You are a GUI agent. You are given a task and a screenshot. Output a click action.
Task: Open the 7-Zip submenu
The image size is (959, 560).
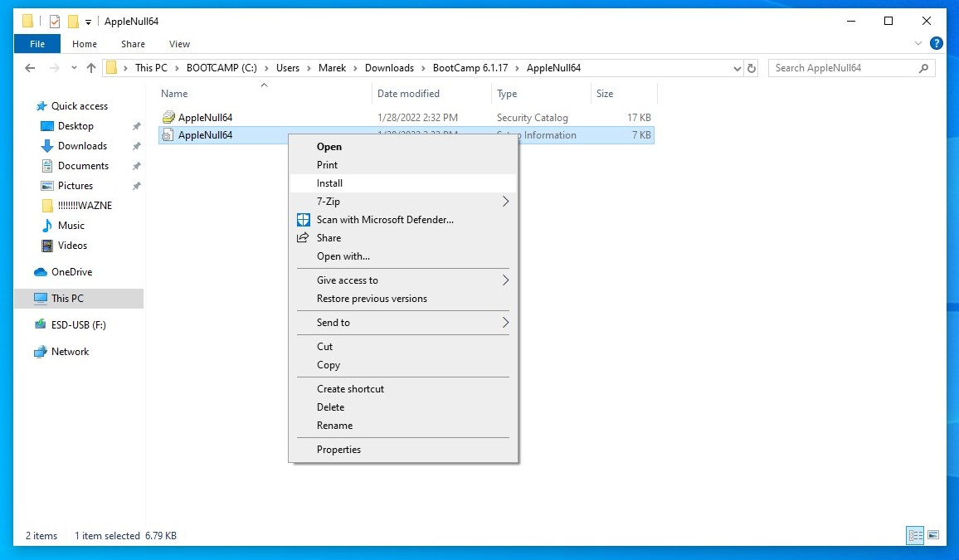(403, 202)
